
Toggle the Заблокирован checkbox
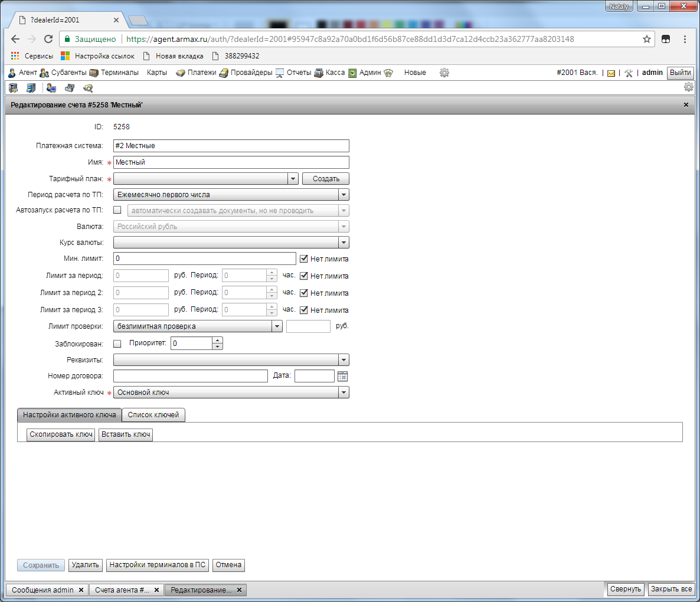(117, 343)
